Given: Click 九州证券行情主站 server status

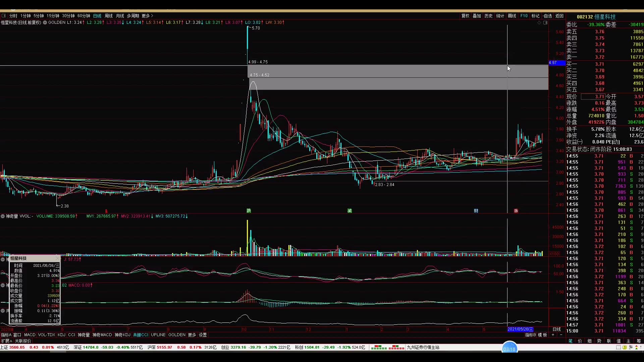Looking at the screenshot, I should (x=423, y=348).
